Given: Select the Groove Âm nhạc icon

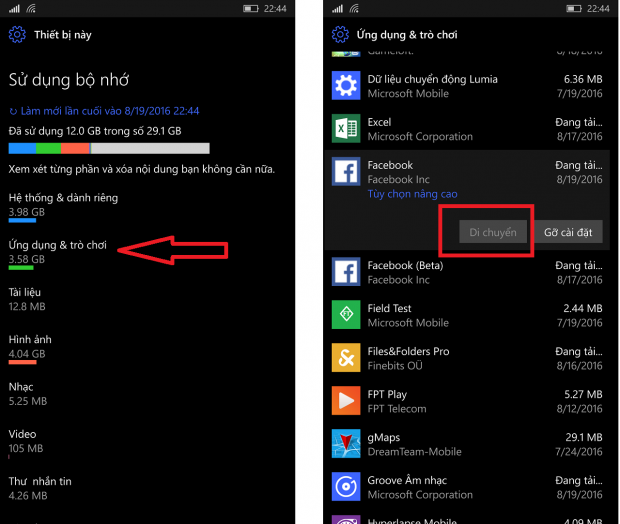Looking at the screenshot, I should tap(346, 487).
